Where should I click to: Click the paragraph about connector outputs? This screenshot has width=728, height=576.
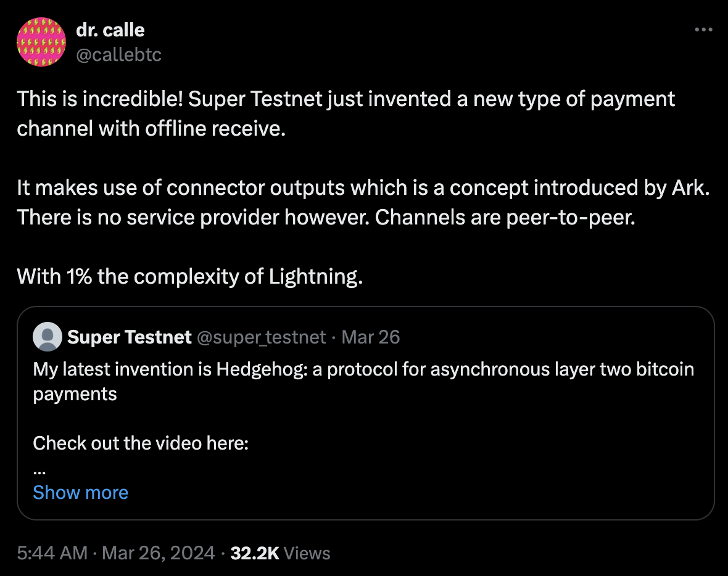point(363,202)
